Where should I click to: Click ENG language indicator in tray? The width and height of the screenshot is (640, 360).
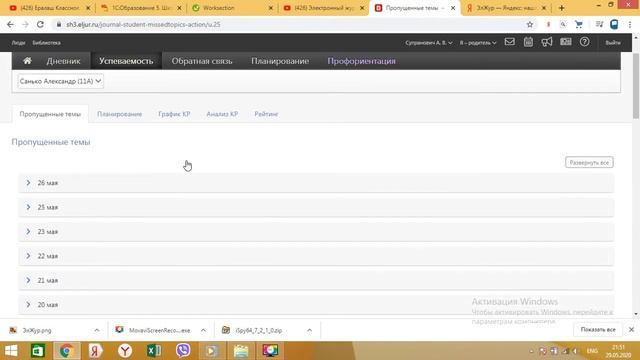592,351
